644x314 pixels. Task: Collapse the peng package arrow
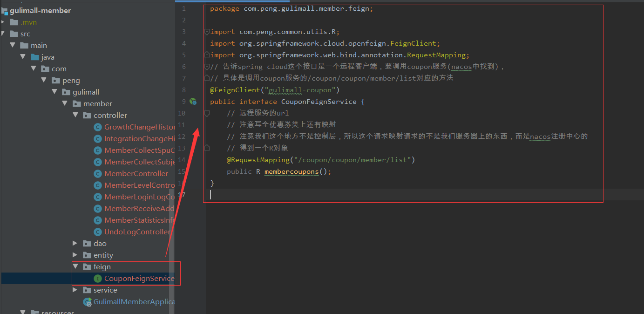coord(44,80)
